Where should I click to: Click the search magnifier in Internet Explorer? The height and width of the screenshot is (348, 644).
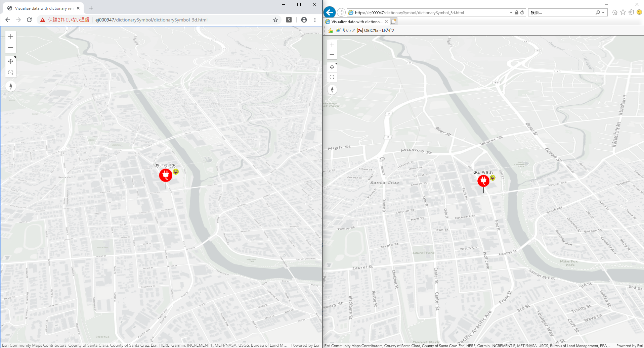598,13
